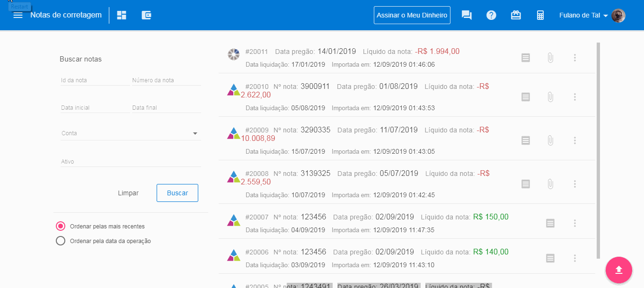The height and width of the screenshot is (288, 644).
Task: Select 'Ordenar pelas mais recentes' option
Action: coord(61,226)
